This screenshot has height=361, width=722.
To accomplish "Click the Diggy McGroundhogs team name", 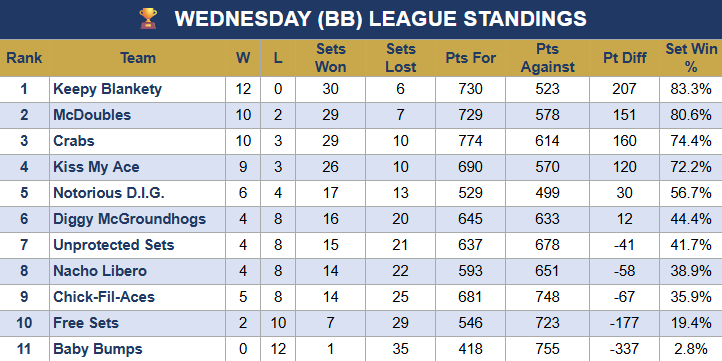I will 129,219.
